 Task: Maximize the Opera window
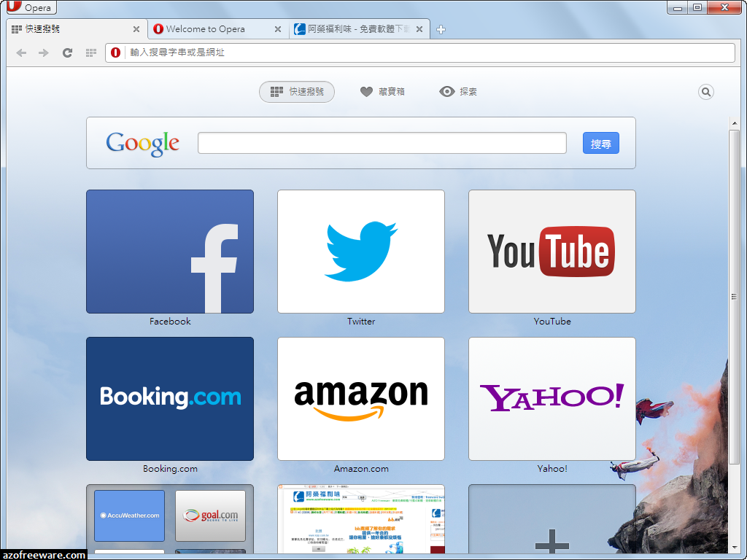pos(697,7)
